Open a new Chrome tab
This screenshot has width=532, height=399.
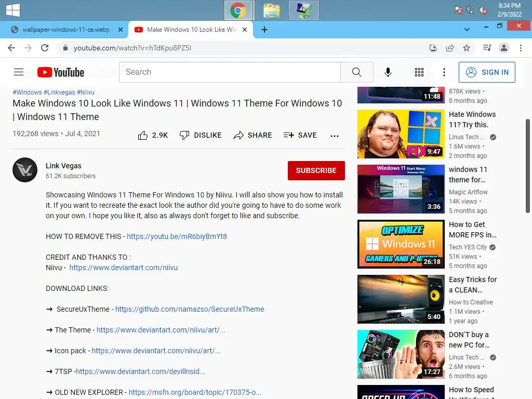264,30
